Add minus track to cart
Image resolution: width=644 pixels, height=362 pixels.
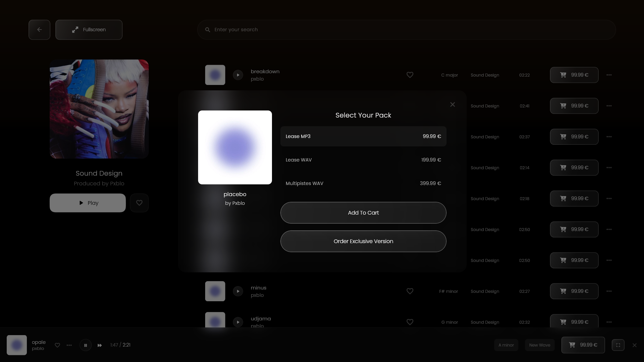(574, 291)
